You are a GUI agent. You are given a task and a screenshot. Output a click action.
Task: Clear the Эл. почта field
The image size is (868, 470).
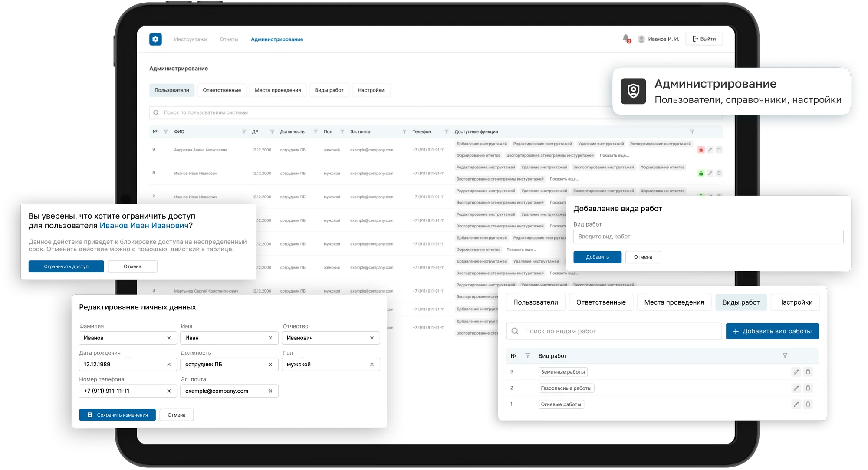(x=270, y=391)
